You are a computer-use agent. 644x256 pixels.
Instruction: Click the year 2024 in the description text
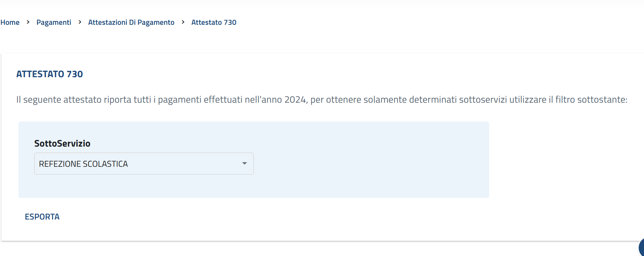coord(295,99)
